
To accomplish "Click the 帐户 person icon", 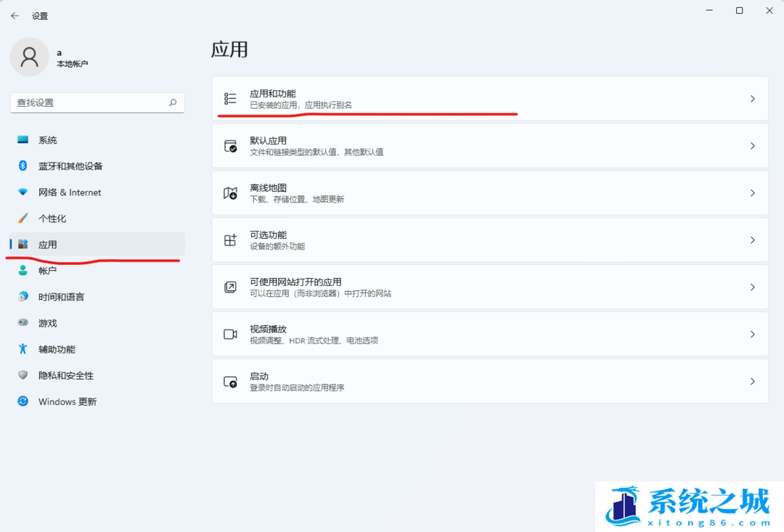I will (23, 271).
